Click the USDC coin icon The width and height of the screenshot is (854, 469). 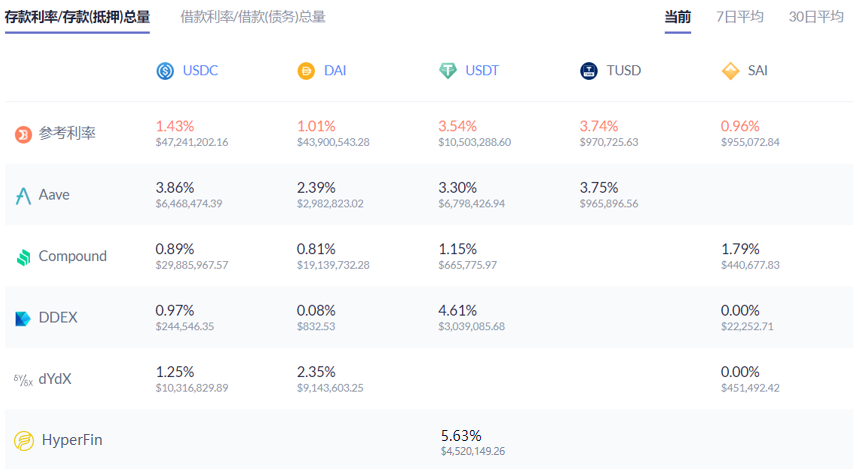(x=165, y=71)
